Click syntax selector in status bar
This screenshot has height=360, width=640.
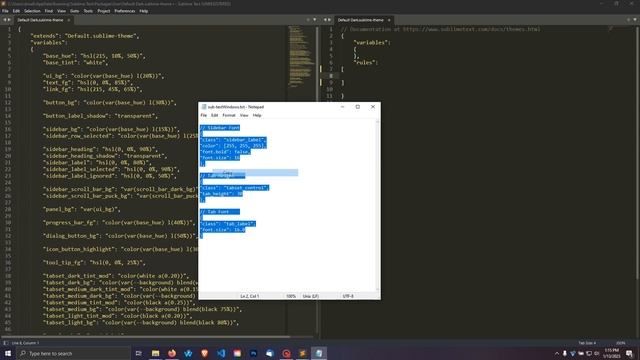point(620,343)
